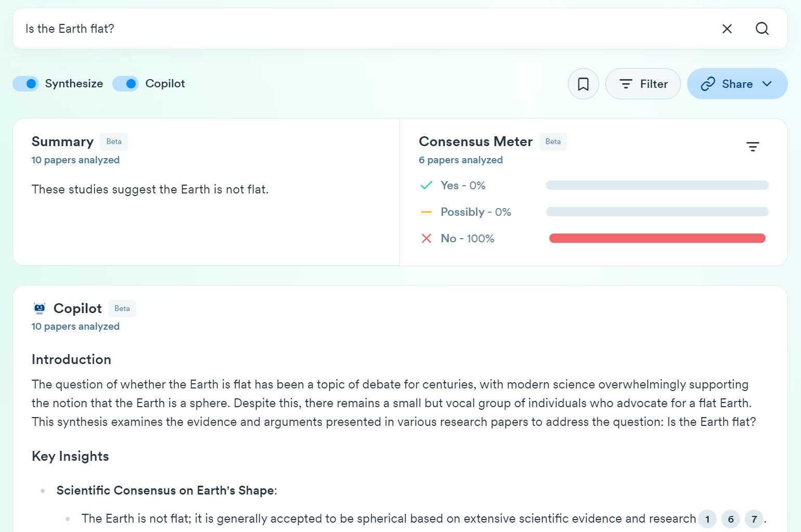Click the green checkmark next to Yes

(x=426, y=186)
